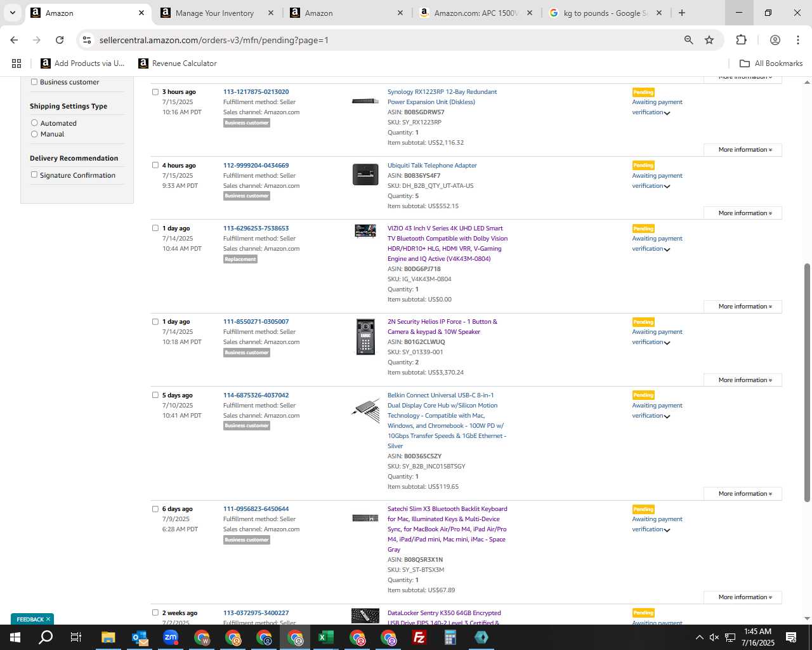Open FileZilla from the taskbar
The image size is (812, 650).
[x=419, y=637]
